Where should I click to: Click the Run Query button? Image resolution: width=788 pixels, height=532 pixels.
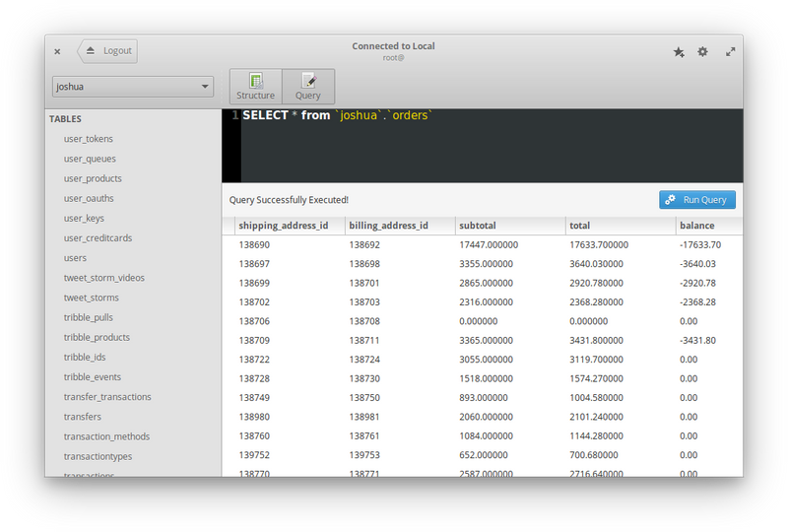pos(697,200)
